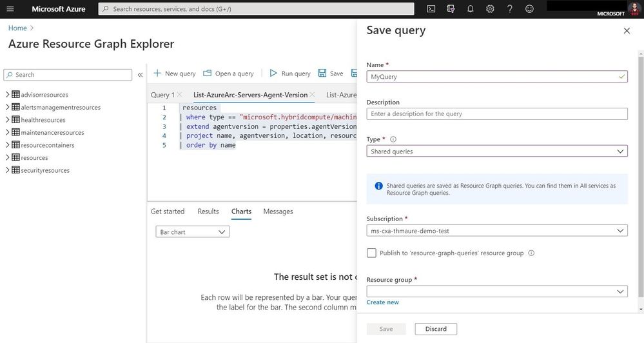The height and width of the screenshot is (343, 644).
Task: Click Open a query in the toolbar
Action: (x=229, y=73)
